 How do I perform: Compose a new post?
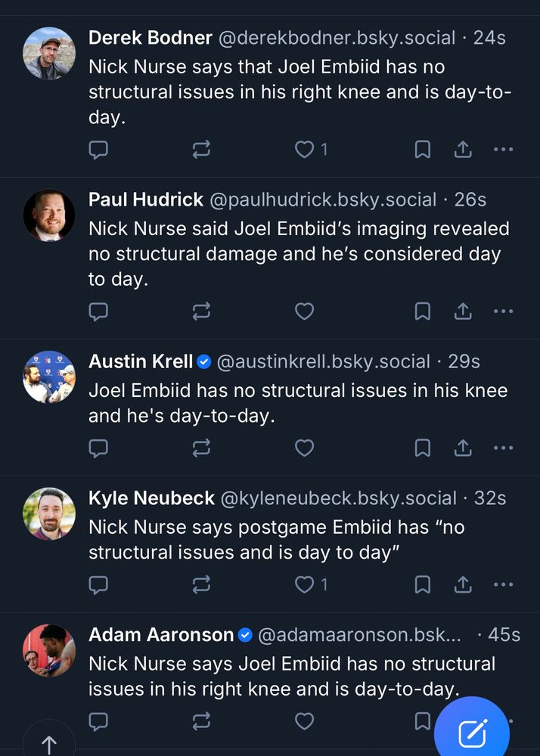472,732
